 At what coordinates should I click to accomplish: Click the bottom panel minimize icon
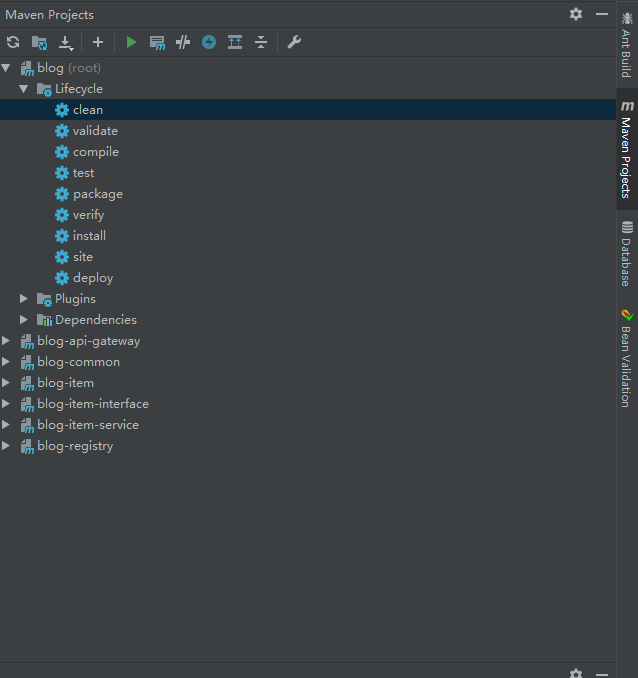(602, 674)
